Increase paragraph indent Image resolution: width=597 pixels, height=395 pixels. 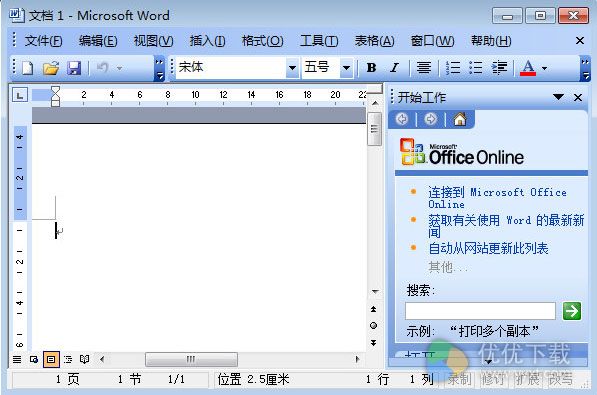click(499, 68)
